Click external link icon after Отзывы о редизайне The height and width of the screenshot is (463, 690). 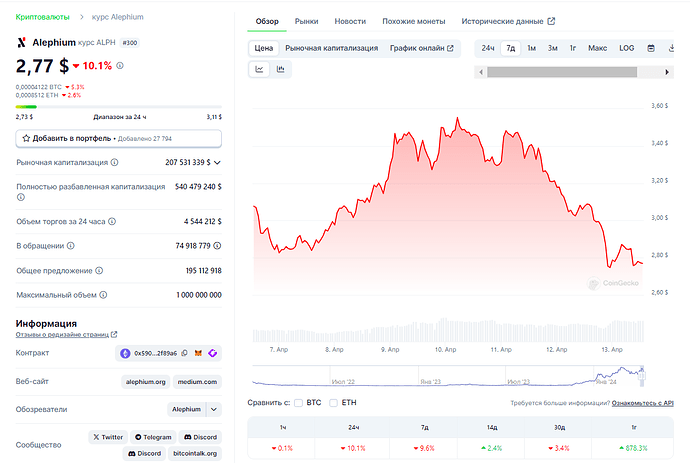pyautogui.click(x=114, y=334)
